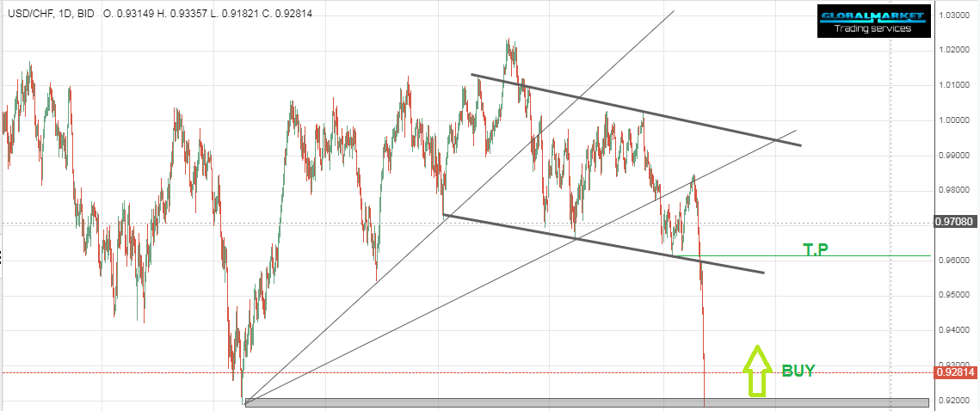This screenshot has width=980, height=411.
Task: Click the GlobalMarket Trading services logo
Action: coord(872,21)
